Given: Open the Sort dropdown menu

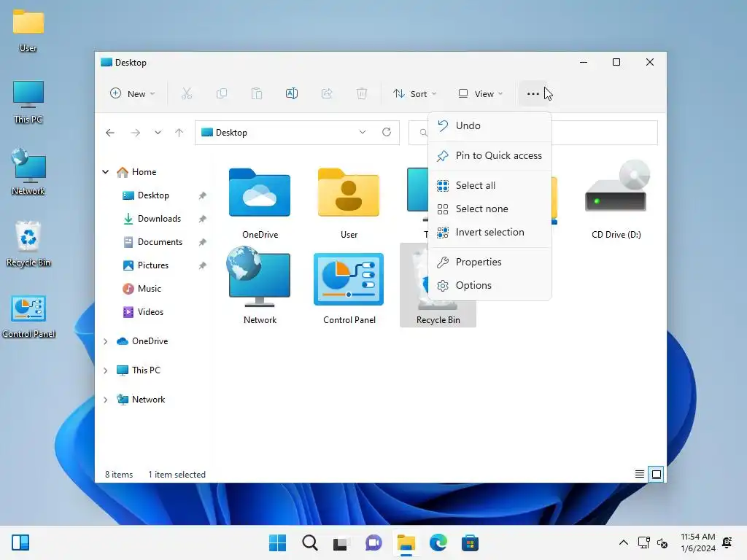Looking at the screenshot, I should pos(414,94).
